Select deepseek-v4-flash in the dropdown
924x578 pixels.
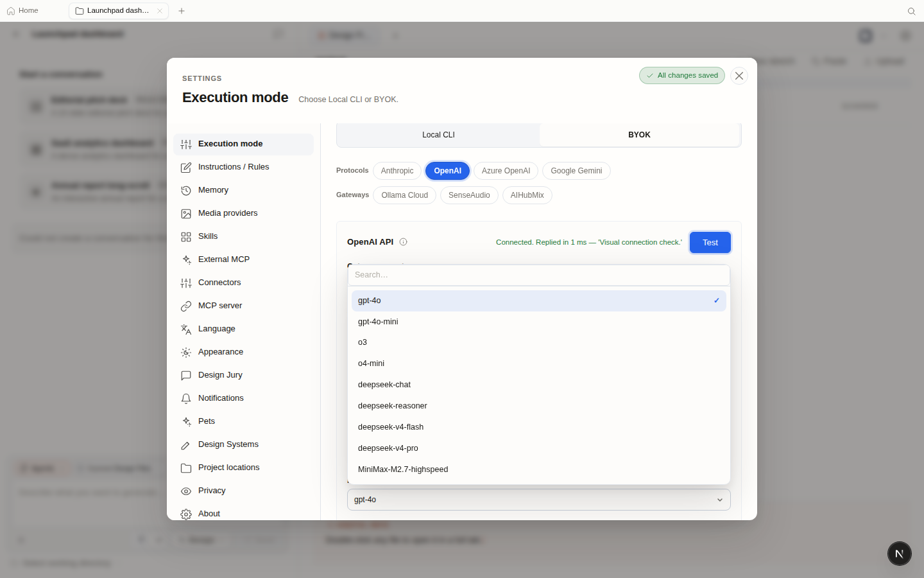[539, 427]
